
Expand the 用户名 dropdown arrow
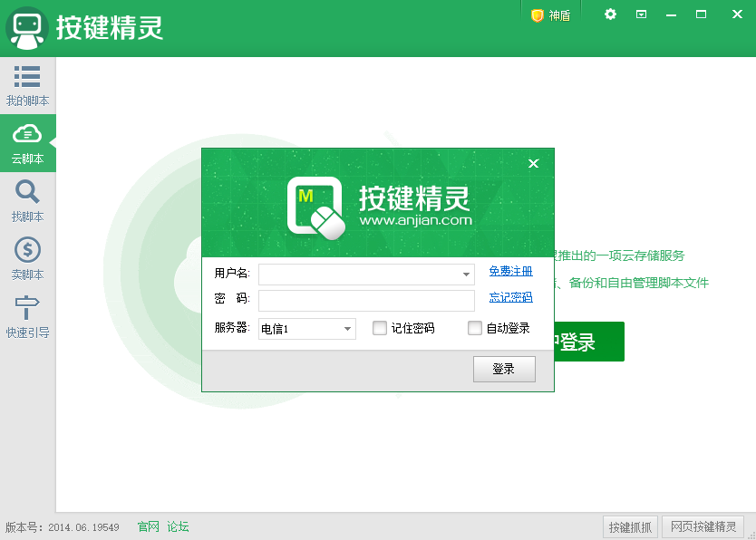click(x=466, y=275)
